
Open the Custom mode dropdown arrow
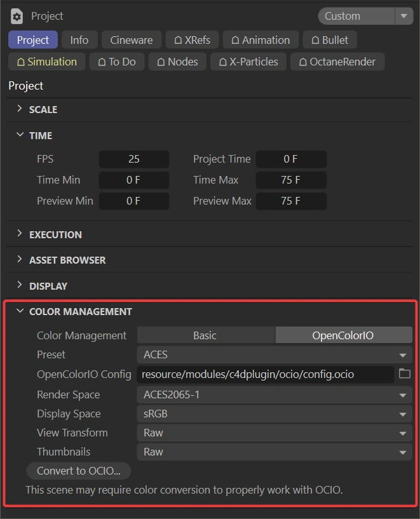click(x=403, y=17)
